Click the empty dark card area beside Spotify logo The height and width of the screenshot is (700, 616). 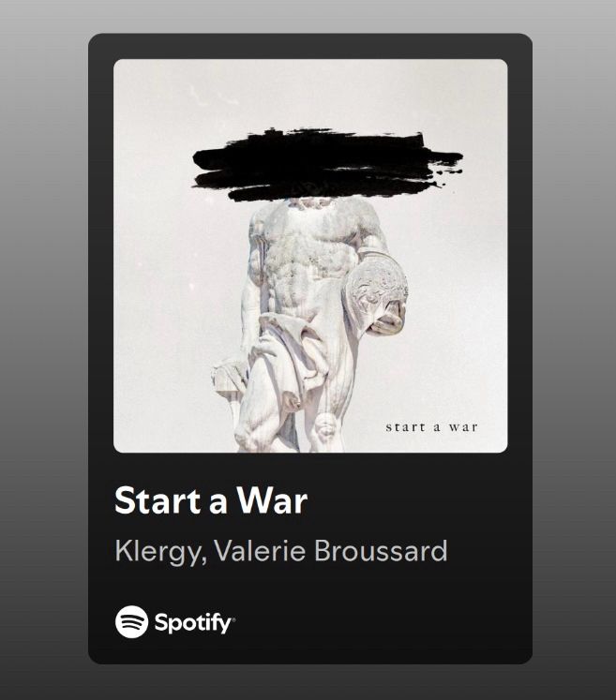[380, 621]
